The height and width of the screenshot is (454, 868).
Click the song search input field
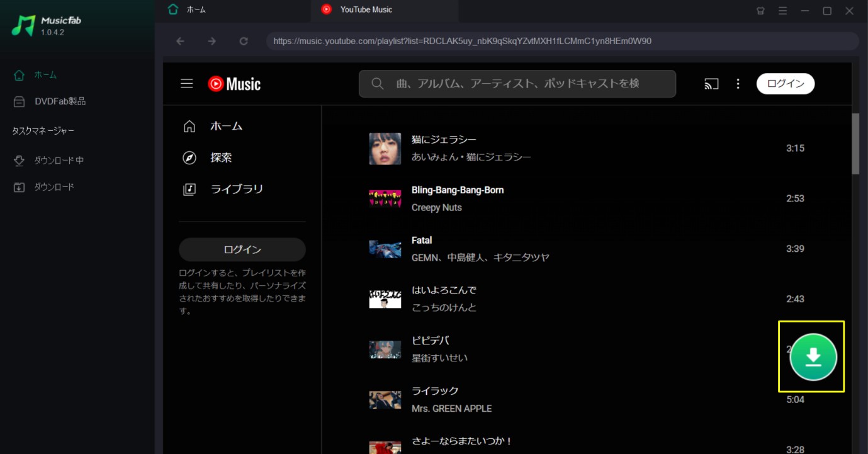[517, 84]
